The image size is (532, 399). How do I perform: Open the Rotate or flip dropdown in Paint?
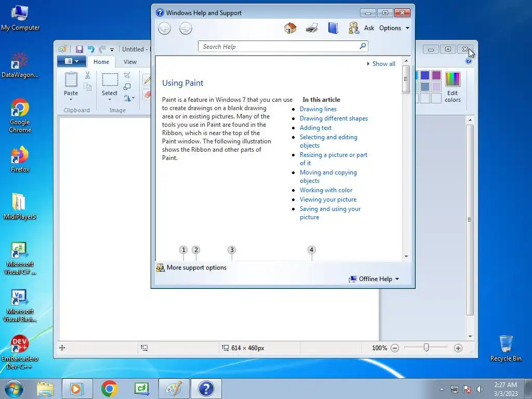(129, 98)
